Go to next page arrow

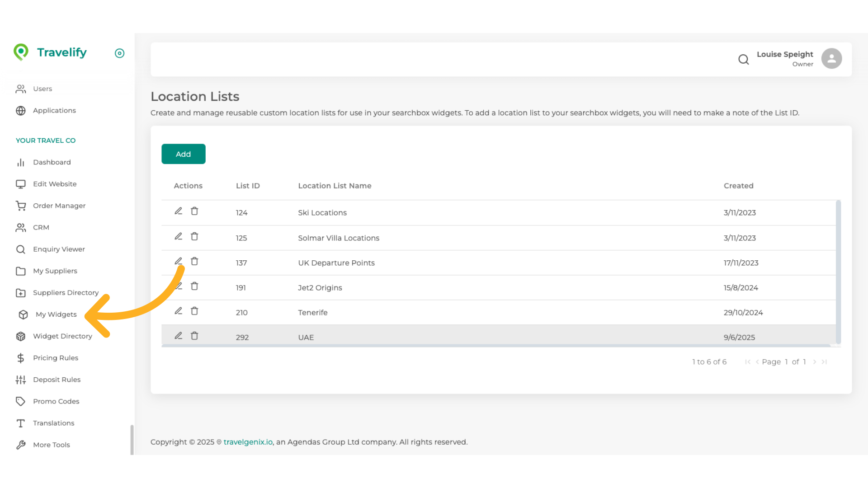click(x=815, y=362)
